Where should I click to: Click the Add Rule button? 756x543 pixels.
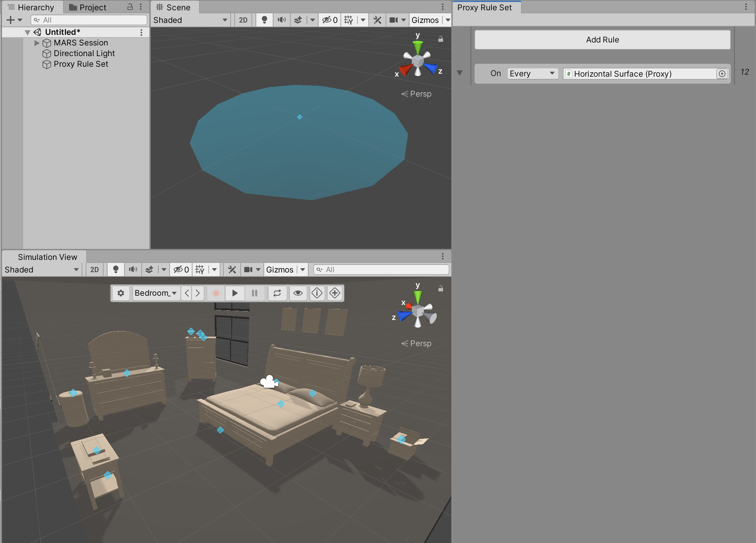(x=602, y=40)
